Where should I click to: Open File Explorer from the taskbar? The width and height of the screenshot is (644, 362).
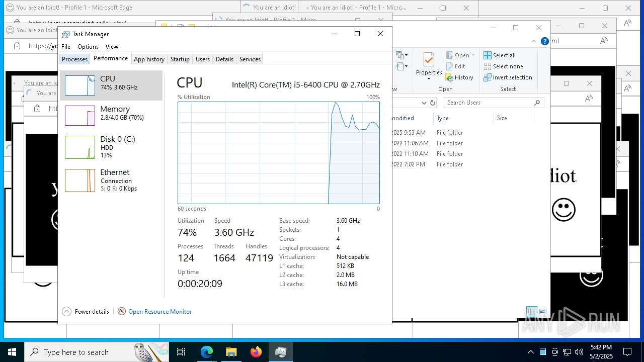[x=231, y=352]
